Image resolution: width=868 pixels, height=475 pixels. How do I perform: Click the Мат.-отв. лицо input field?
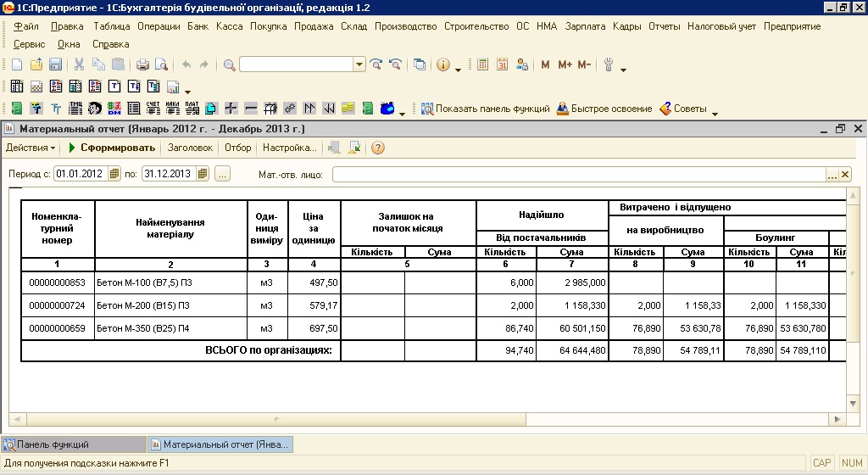[579, 175]
